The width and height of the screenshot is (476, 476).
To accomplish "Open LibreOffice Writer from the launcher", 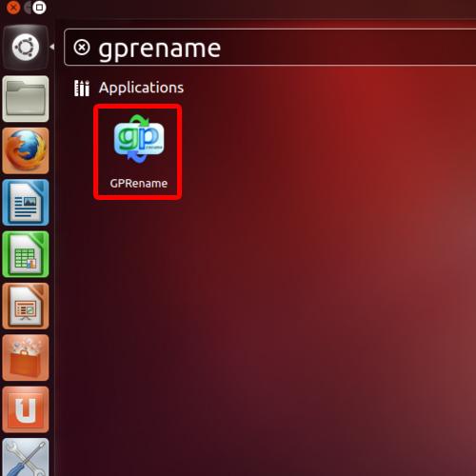I will (26, 203).
